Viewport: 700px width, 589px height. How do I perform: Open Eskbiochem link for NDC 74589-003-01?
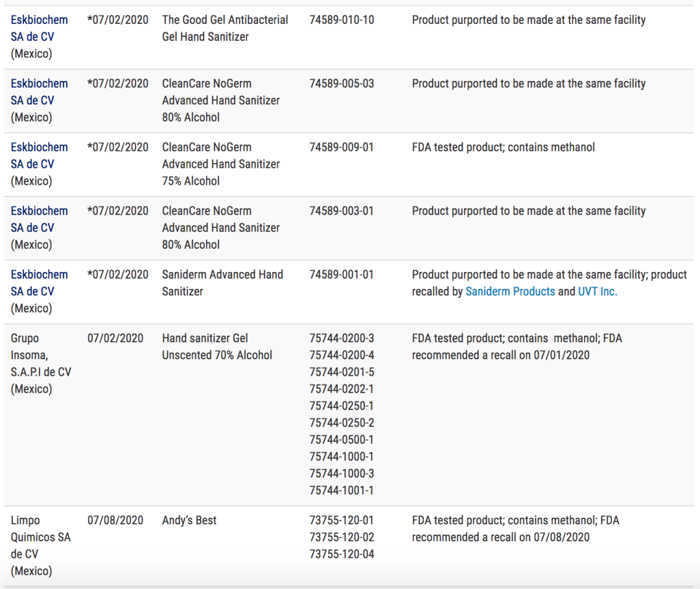coord(40,219)
